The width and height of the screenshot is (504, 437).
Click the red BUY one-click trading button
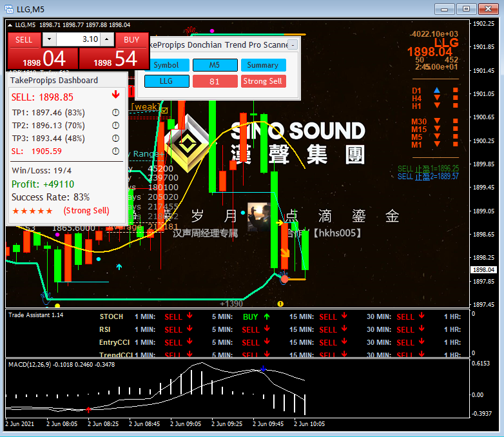point(131,40)
